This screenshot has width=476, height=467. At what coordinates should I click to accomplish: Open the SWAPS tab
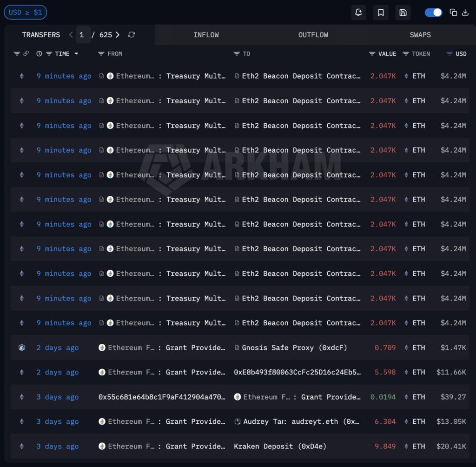tap(420, 34)
